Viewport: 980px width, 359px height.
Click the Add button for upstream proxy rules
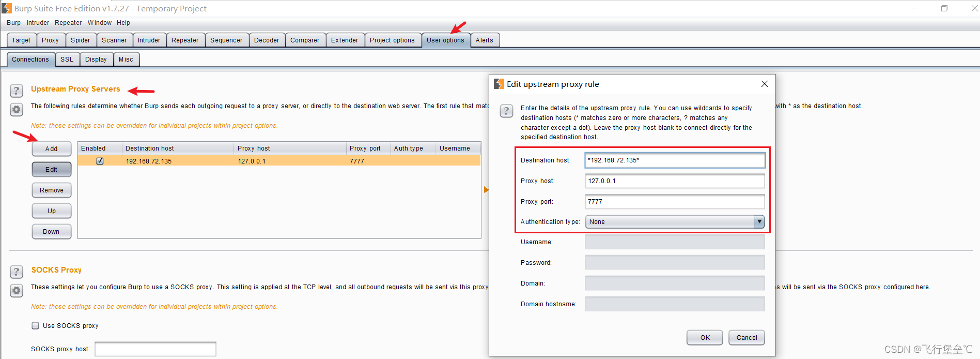point(52,149)
